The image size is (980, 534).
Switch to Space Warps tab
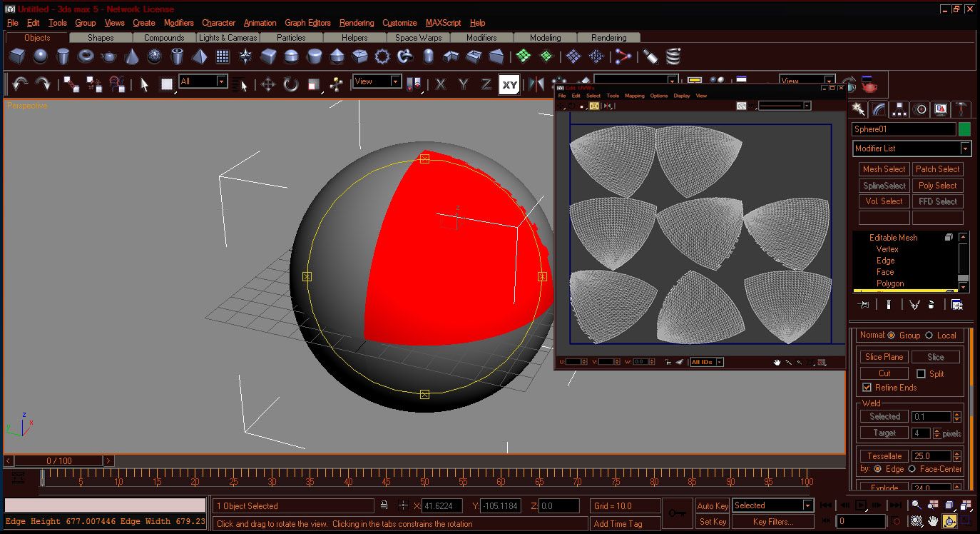click(418, 38)
